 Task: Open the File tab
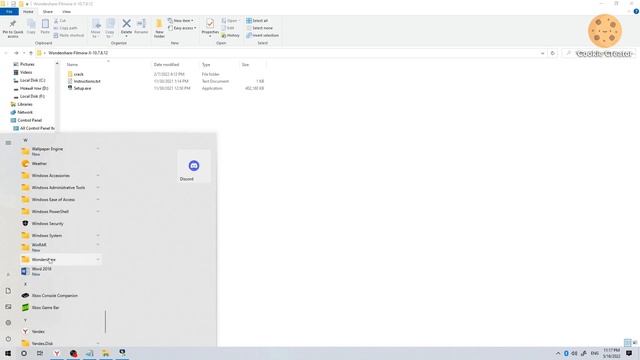9,11
